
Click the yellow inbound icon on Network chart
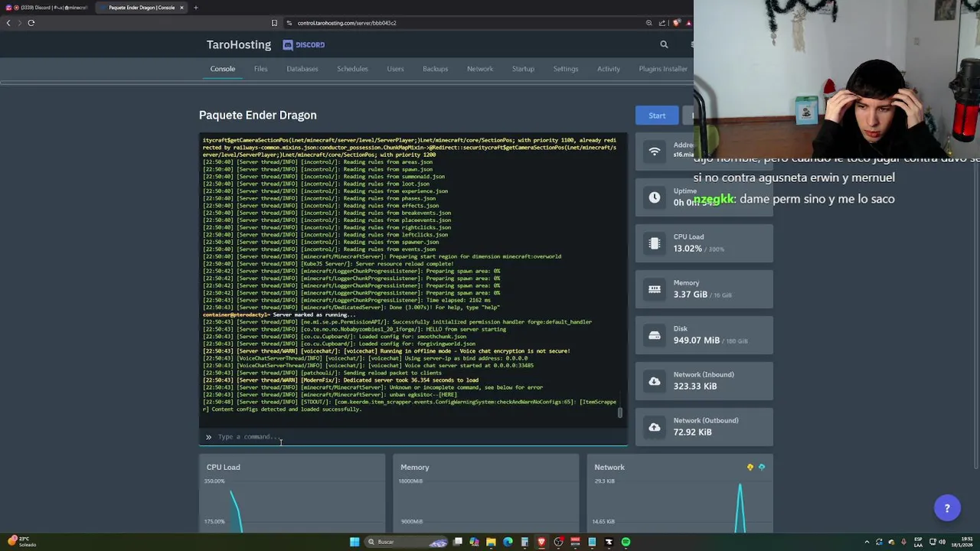[750, 467]
